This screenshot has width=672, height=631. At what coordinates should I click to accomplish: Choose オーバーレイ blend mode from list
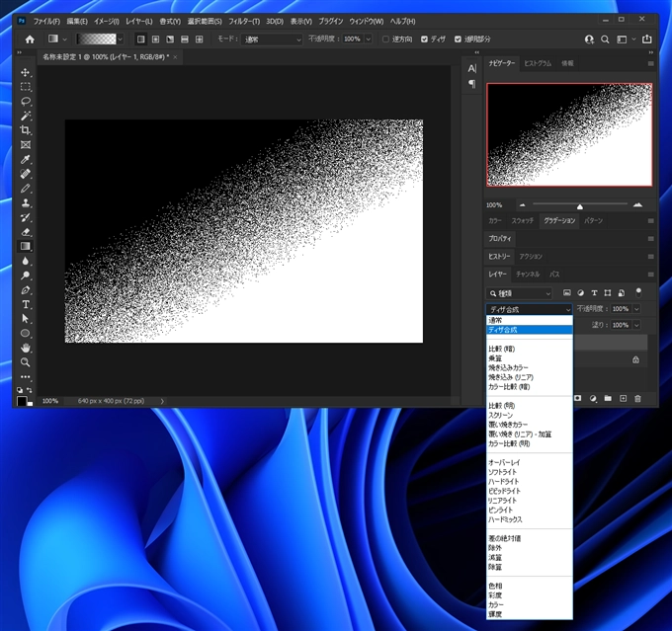(506, 462)
